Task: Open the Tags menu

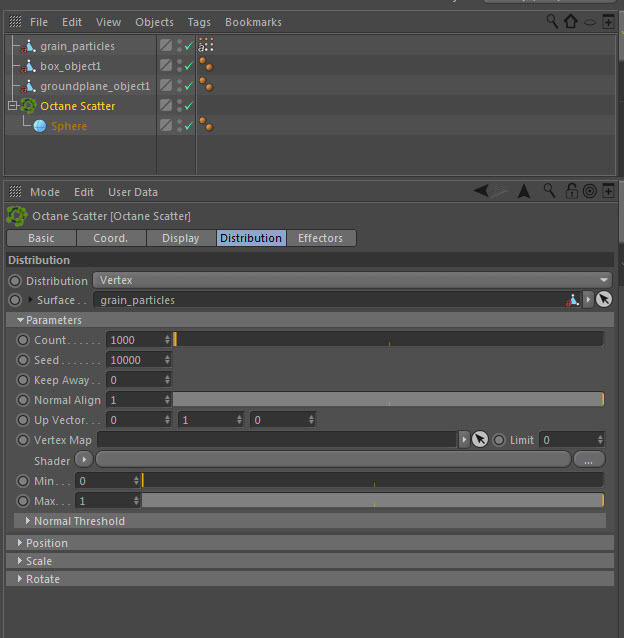Action: click(199, 22)
